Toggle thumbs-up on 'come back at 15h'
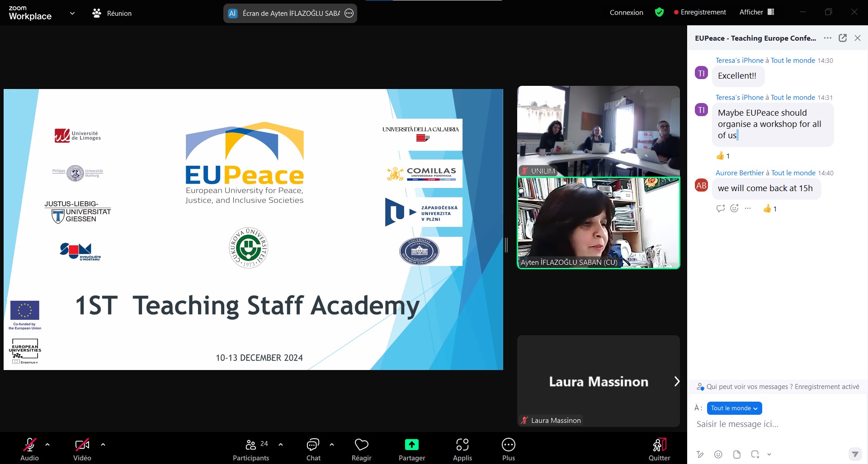Image resolution: width=868 pixels, height=464 pixels. click(770, 208)
